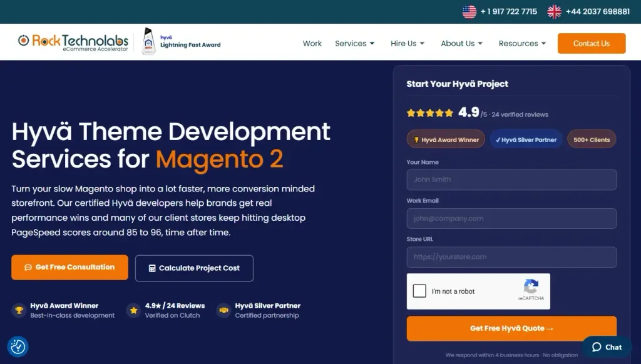
Task: Click the trophy icon beside Hyvä Award Winner
Action: click(19, 310)
